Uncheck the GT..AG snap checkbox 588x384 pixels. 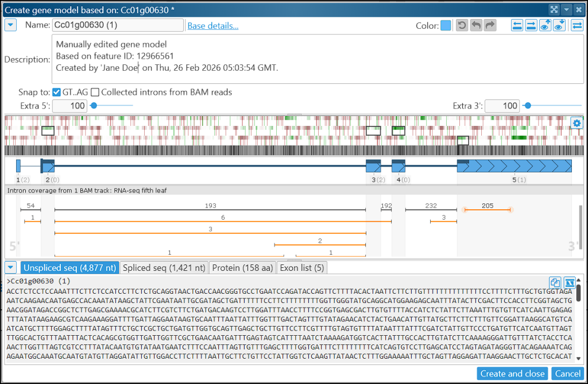[56, 92]
